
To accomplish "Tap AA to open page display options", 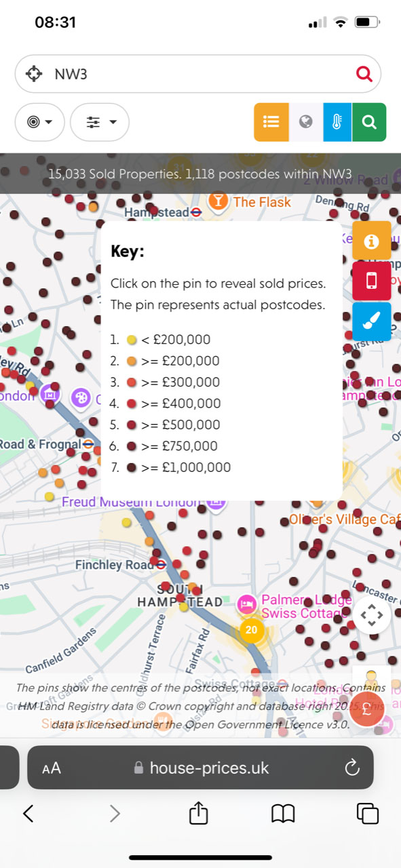I will pos(52,768).
